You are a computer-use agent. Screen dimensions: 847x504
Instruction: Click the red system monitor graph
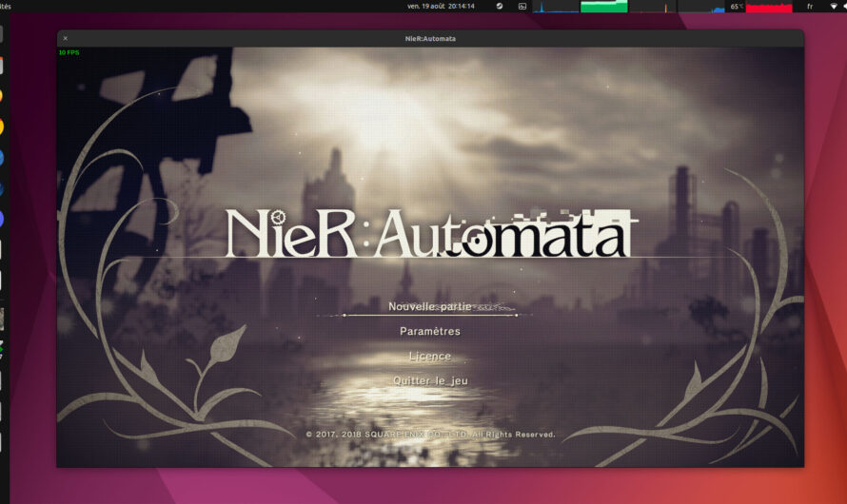(x=769, y=7)
